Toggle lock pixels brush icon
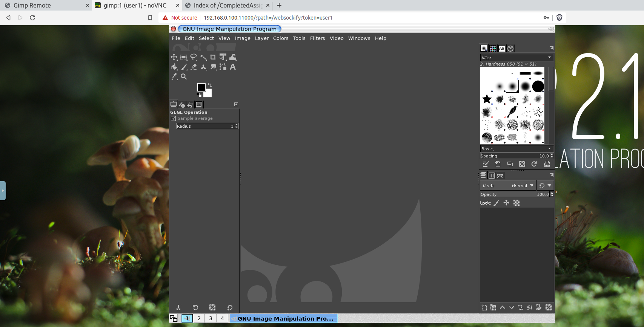This screenshot has width=644, height=327. pyautogui.click(x=496, y=203)
